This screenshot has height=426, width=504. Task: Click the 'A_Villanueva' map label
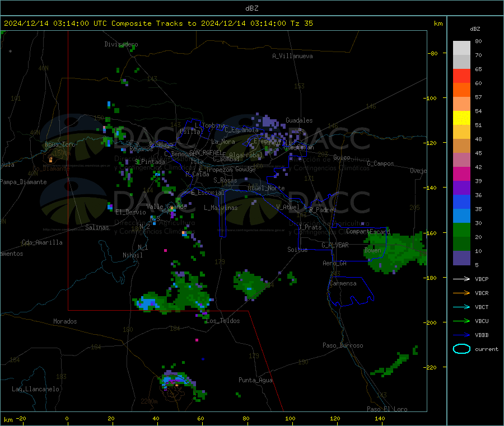pyautogui.click(x=292, y=56)
